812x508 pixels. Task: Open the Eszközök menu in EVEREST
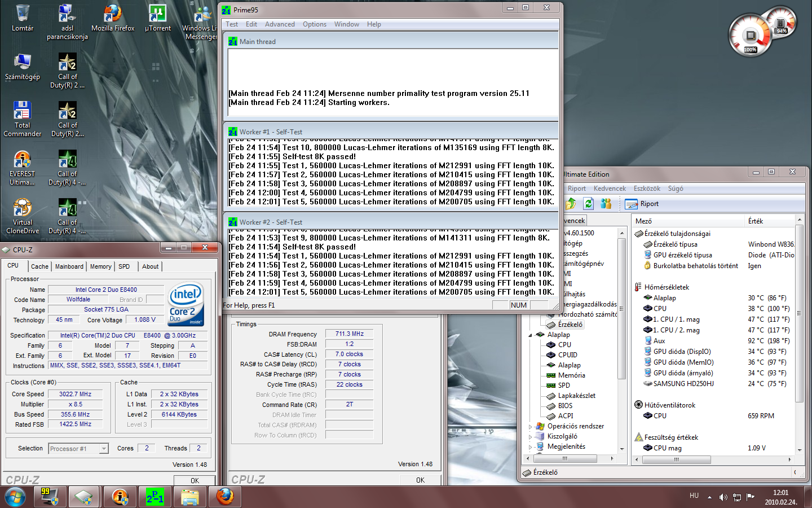pos(647,189)
